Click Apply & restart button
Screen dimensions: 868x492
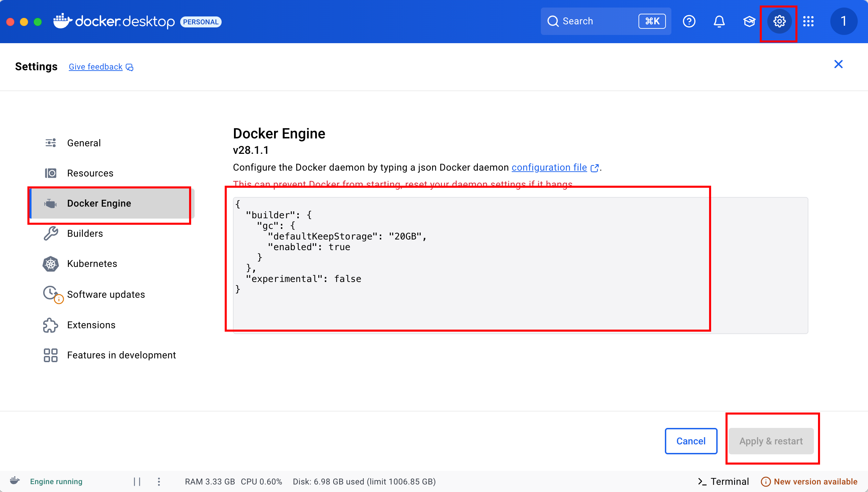[771, 441]
